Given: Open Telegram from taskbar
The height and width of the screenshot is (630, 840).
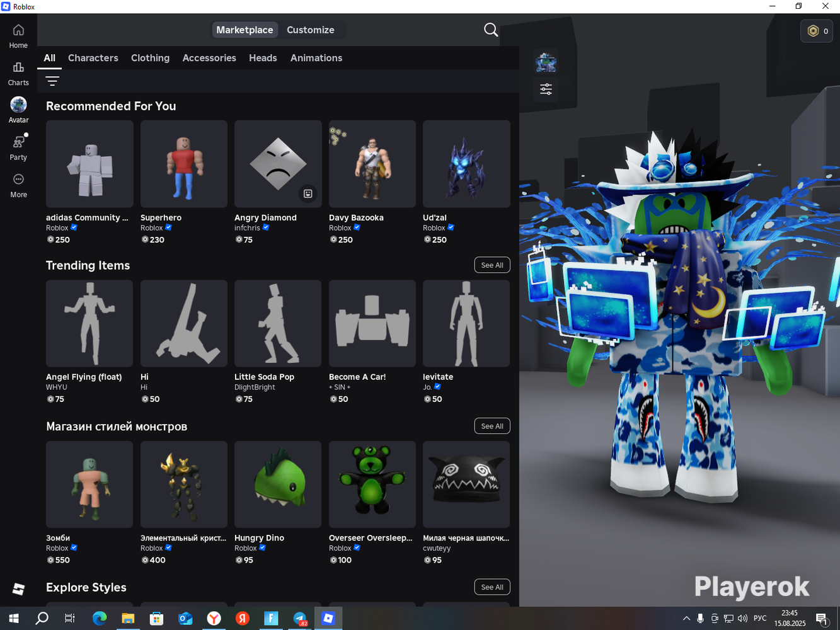Looking at the screenshot, I should [x=300, y=619].
